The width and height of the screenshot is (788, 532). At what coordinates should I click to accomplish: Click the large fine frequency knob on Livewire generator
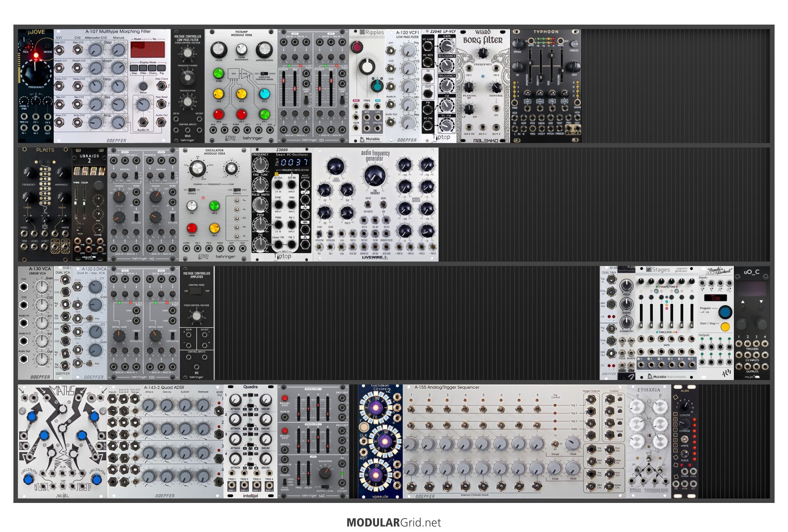tap(375, 176)
